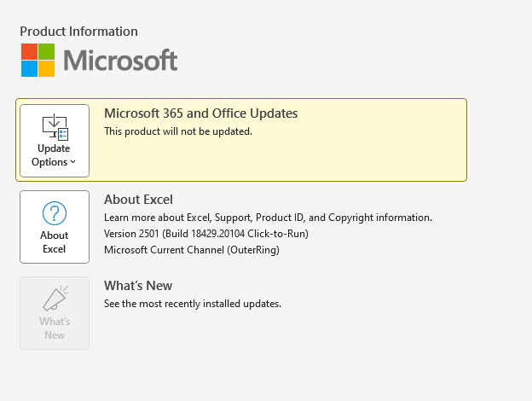This screenshot has height=401, width=532.
Task: Click empty area of yellow updates banner
Action: [x=341, y=158]
